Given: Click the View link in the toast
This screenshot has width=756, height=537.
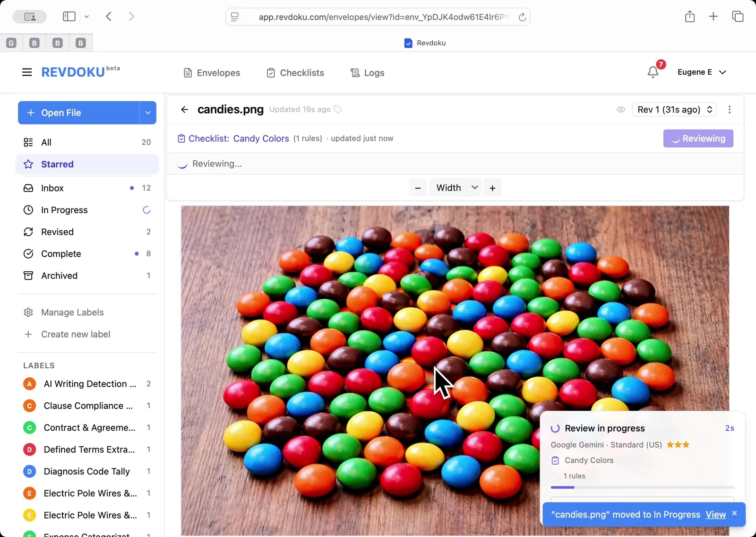Looking at the screenshot, I should point(715,515).
